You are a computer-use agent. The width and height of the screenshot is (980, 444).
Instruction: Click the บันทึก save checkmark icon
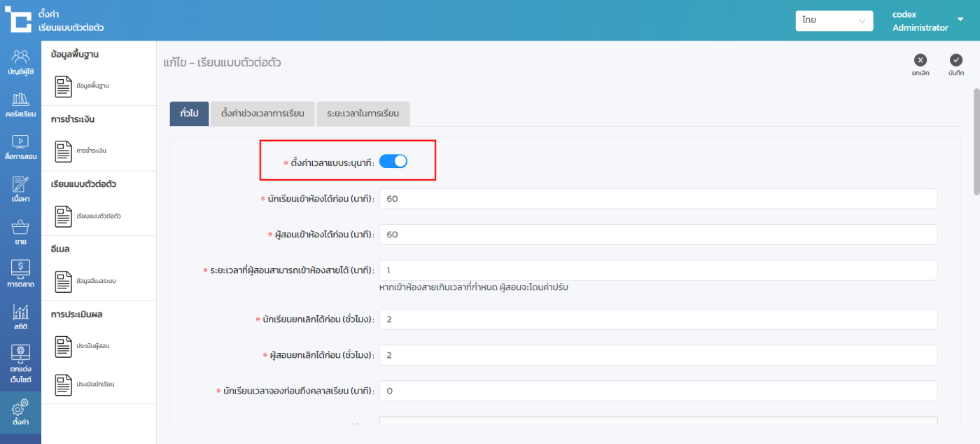[x=956, y=60]
